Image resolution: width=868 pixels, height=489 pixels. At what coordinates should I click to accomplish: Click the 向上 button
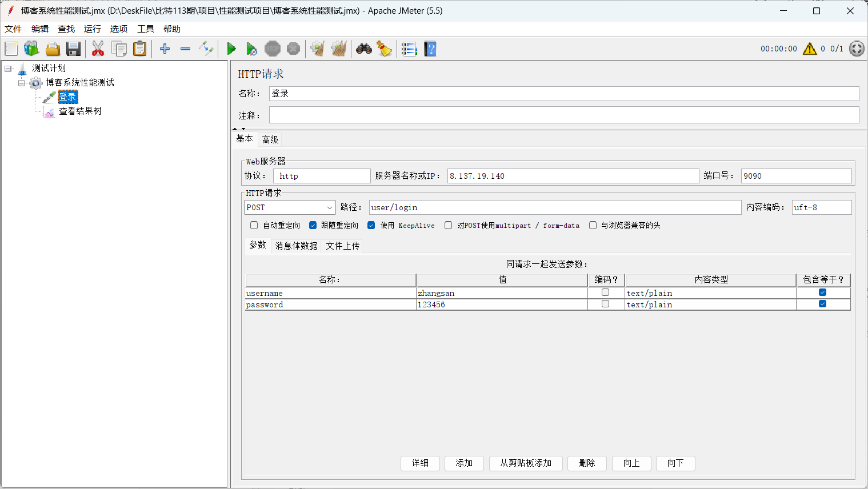tap(631, 463)
